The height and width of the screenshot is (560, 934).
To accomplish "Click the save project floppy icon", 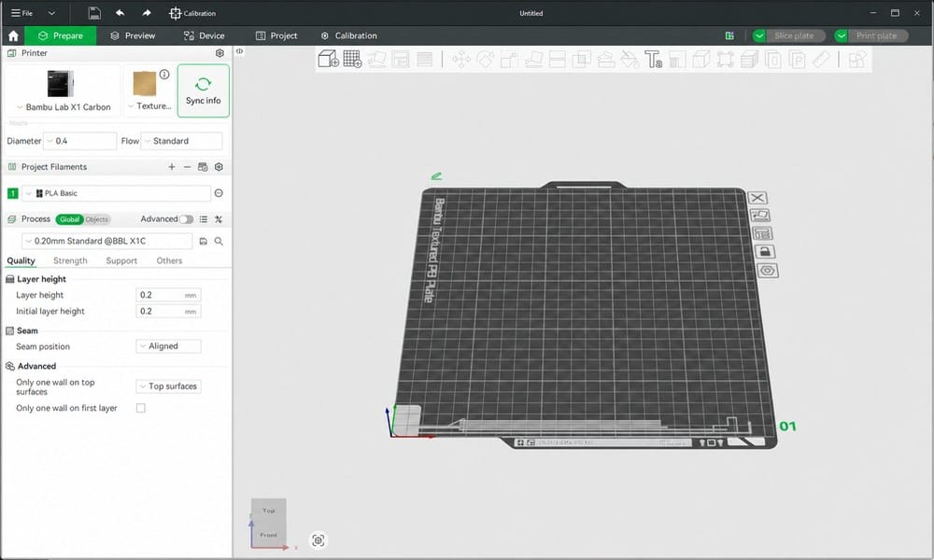I will pyautogui.click(x=94, y=13).
